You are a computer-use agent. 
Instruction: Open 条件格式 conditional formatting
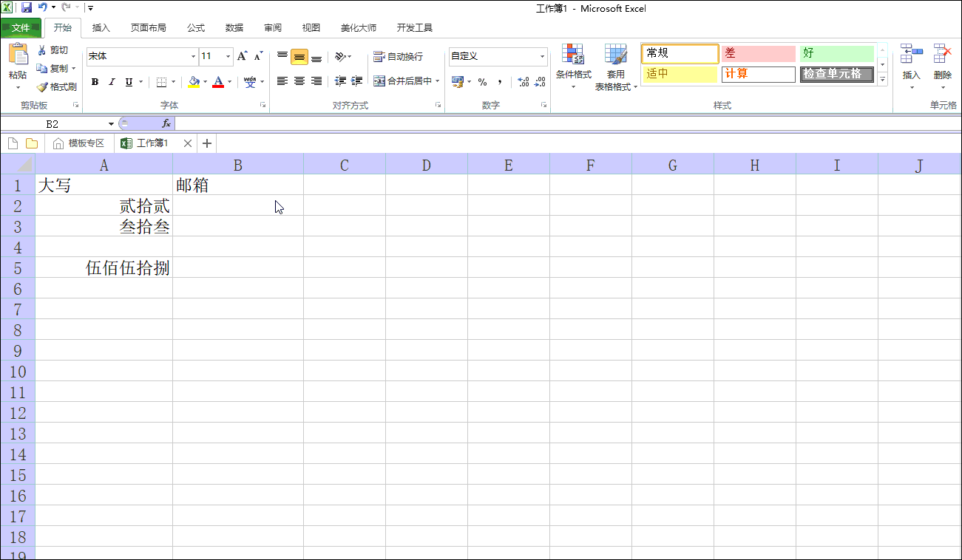point(573,66)
